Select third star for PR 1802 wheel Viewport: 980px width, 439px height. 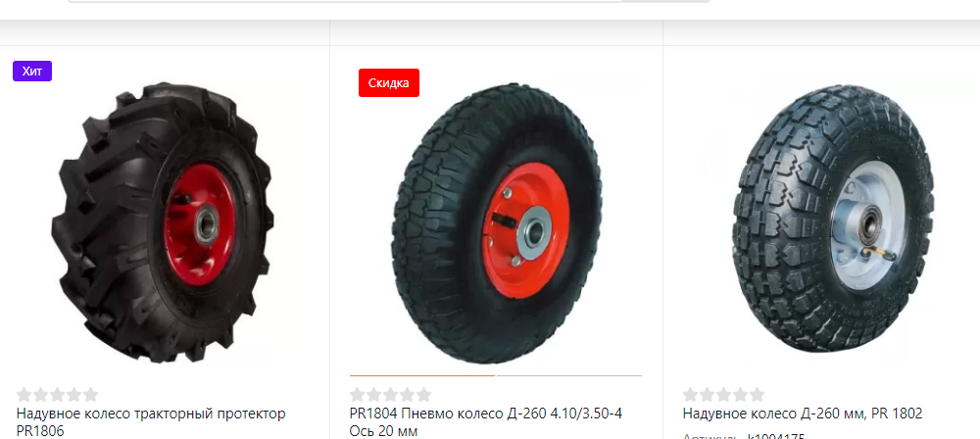(724, 395)
